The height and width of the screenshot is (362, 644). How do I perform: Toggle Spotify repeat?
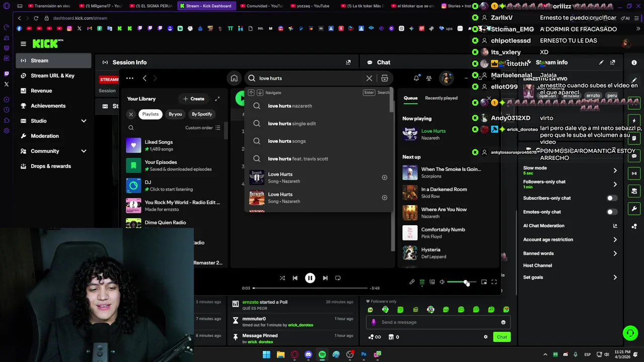(x=338, y=278)
